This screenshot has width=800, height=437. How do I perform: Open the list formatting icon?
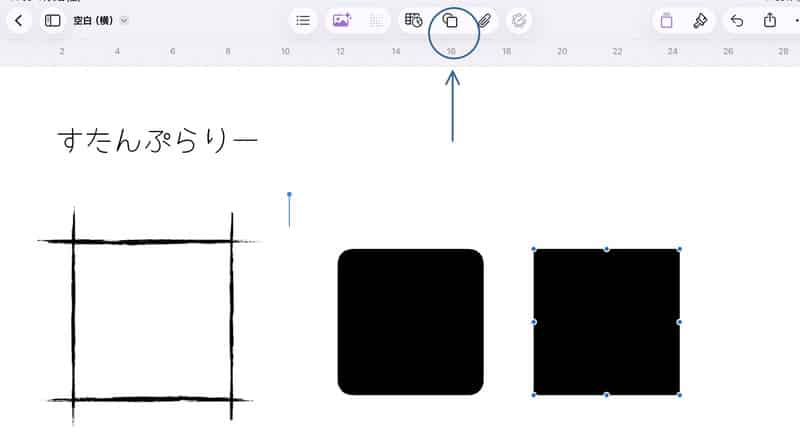[303, 21]
